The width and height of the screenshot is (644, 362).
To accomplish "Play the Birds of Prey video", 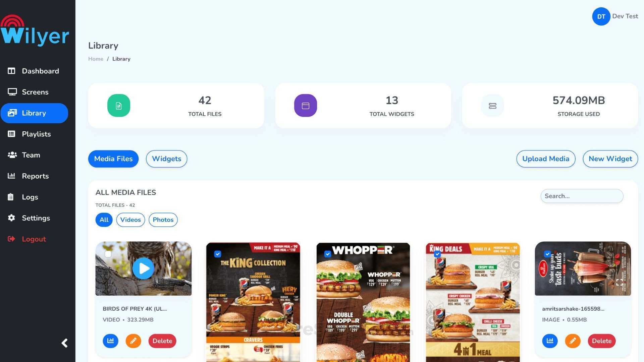I will (143, 268).
